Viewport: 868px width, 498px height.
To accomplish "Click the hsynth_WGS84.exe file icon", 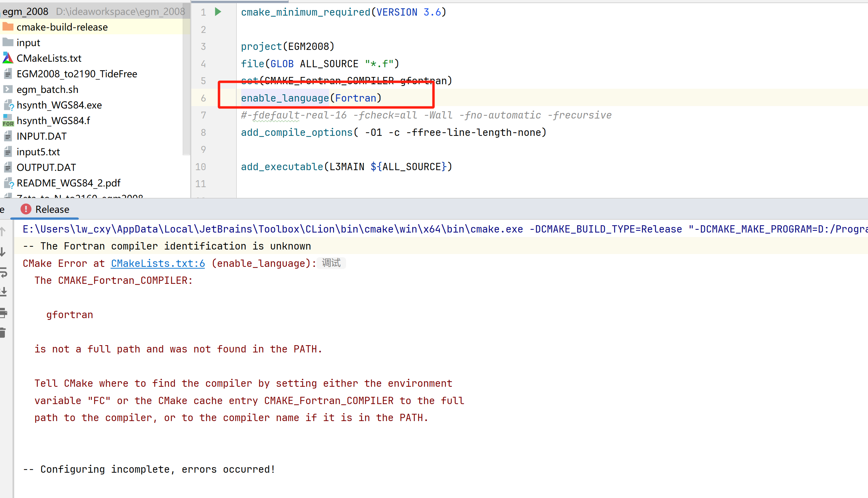I will [x=8, y=105].
